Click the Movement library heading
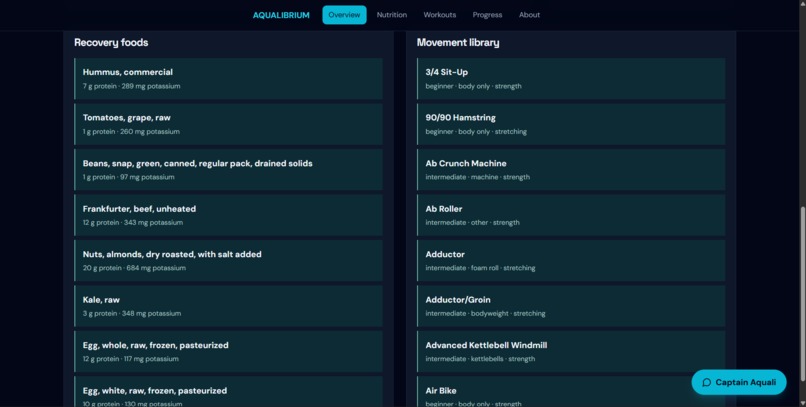The height and width of the screenshot is (407, 806). click(x=458, y=43)
